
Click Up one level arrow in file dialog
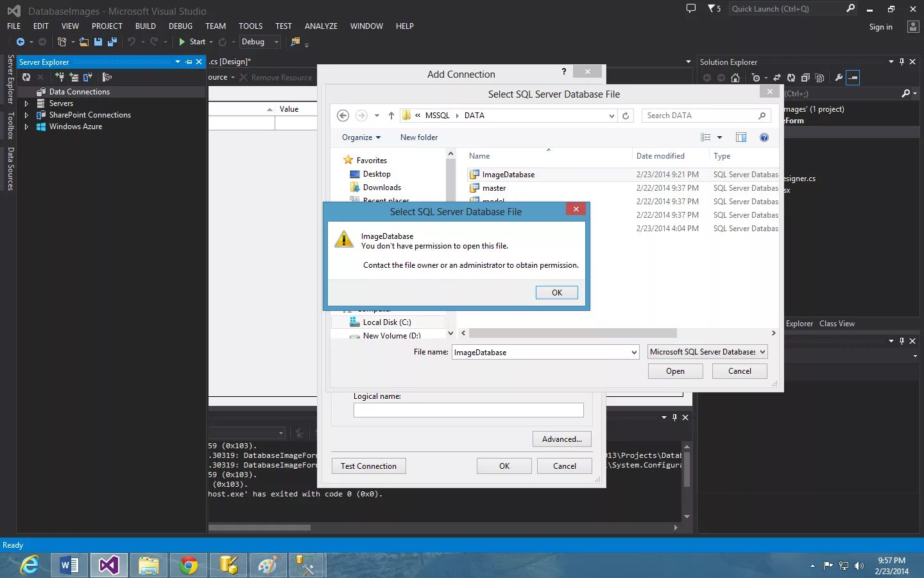pos(391,116)
